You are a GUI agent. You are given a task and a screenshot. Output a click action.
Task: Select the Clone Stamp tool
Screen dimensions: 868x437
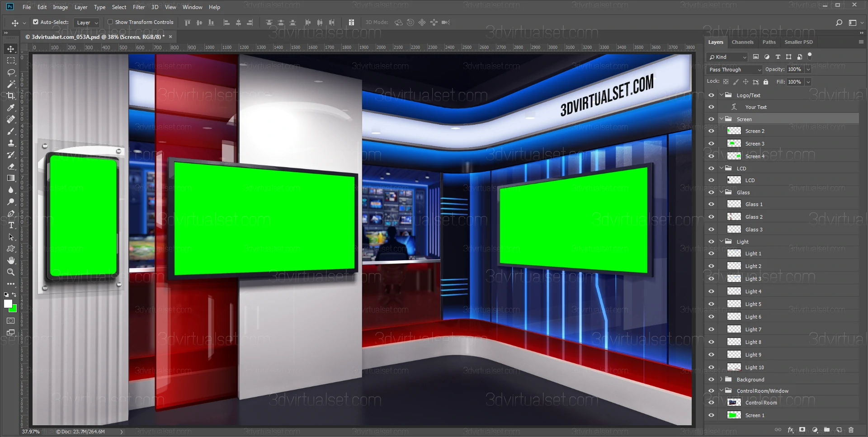coord(11,143)
